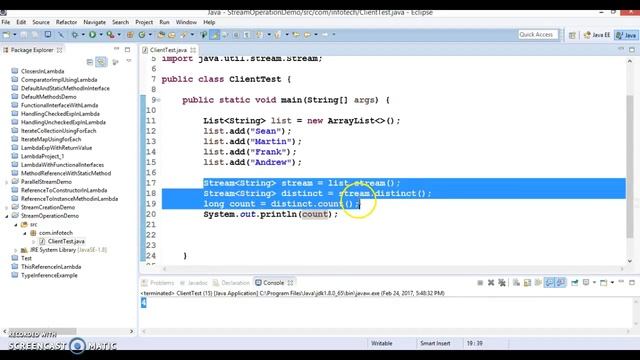Screen dimensions: 640x360
Task: Toggle Word Wrap in Console
Action: (538, 282)
